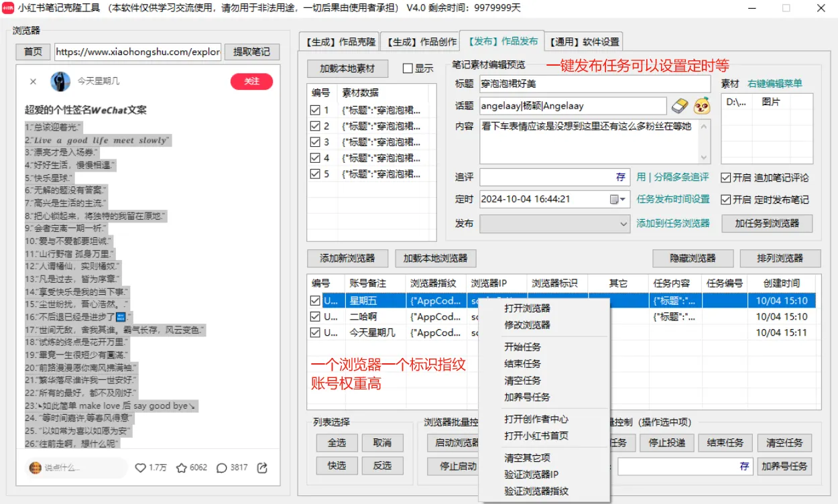Click the URL address input field
This screenshot has height=504, width=838.
137,52
